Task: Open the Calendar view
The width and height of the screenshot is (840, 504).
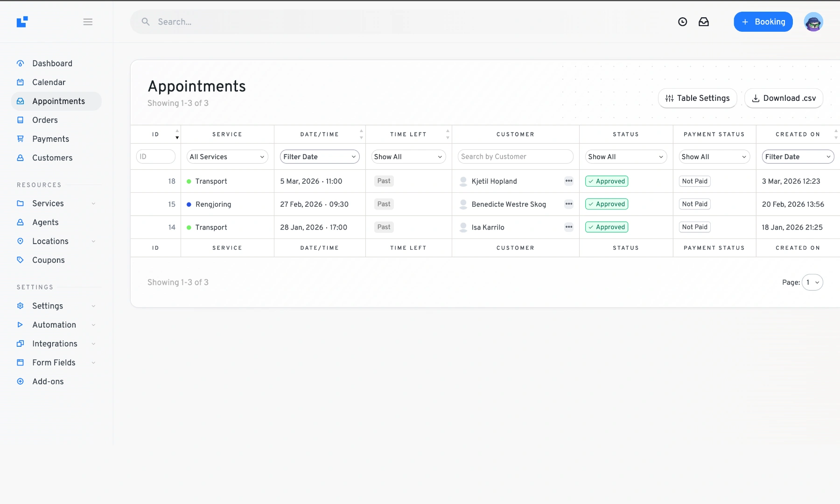Action: 49,82
